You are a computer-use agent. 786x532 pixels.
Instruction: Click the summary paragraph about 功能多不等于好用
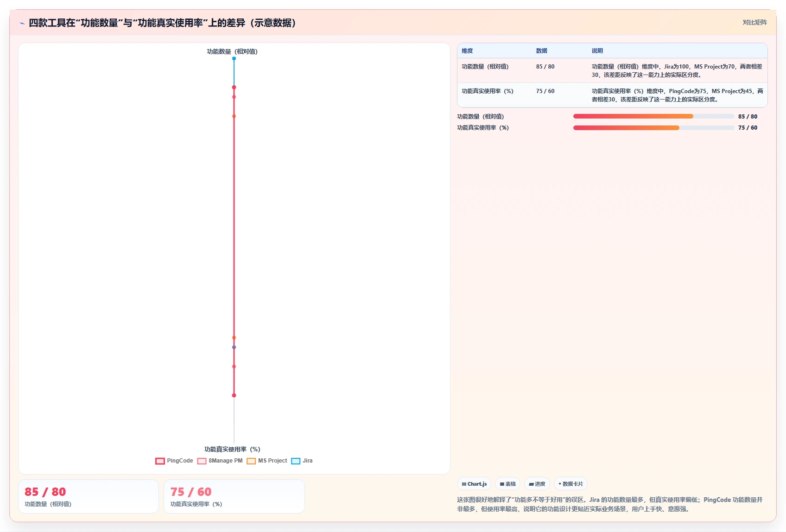(x=610, y=504)
